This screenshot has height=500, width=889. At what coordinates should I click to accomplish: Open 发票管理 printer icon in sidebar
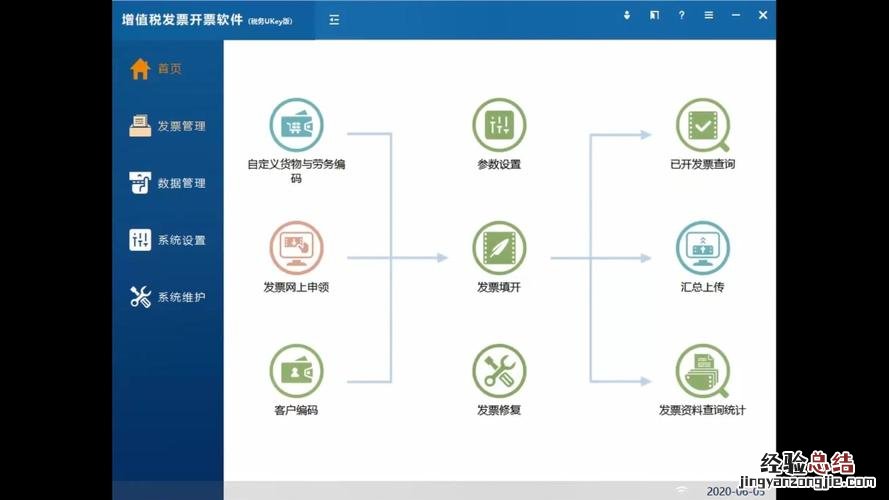pos(140,126)
